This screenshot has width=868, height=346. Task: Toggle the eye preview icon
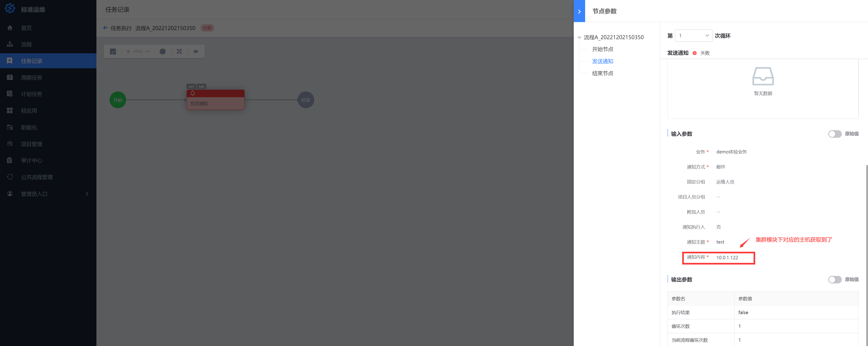(196, 51)
